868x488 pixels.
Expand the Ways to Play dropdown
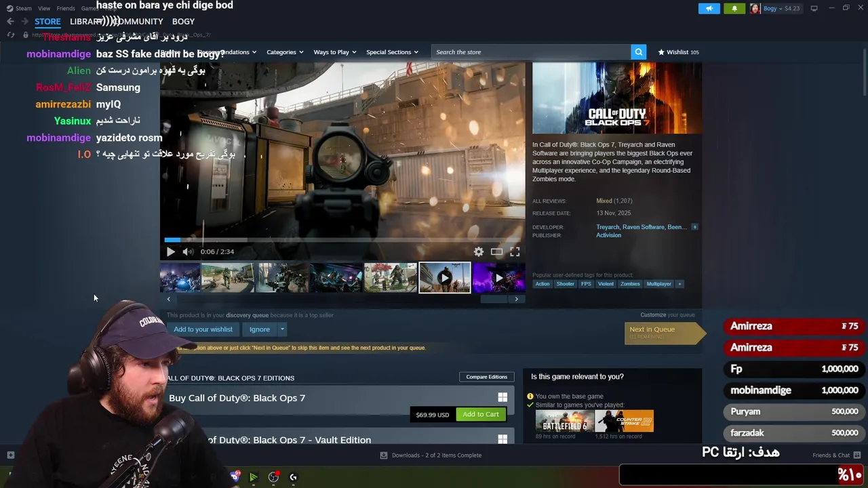(x=335, y=52)
